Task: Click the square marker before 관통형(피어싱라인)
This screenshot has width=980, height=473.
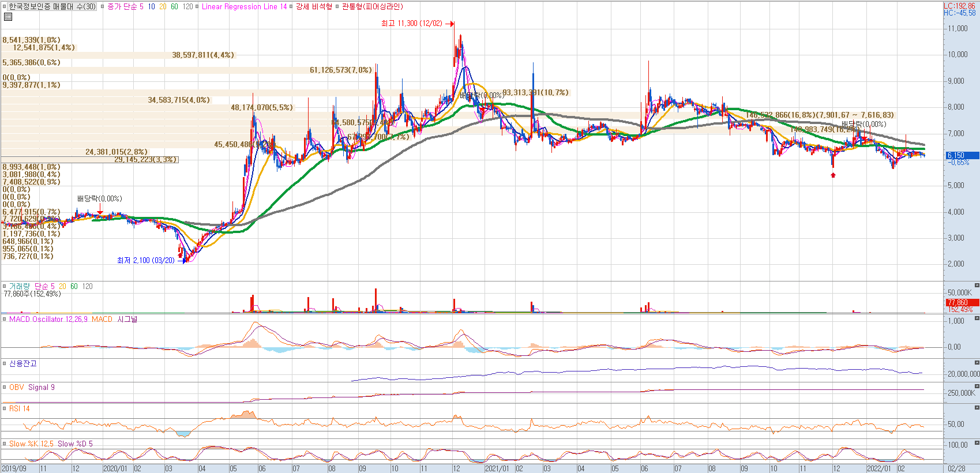Action: 337,7
